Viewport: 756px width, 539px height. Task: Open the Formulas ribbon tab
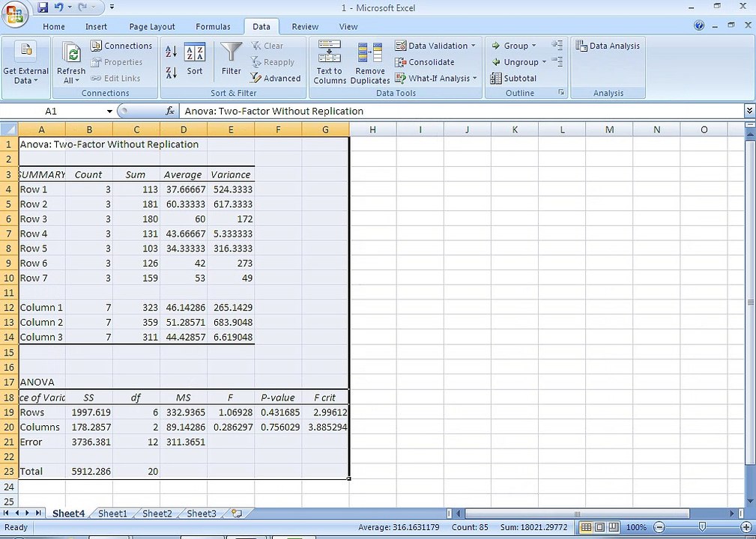point(213,26)
